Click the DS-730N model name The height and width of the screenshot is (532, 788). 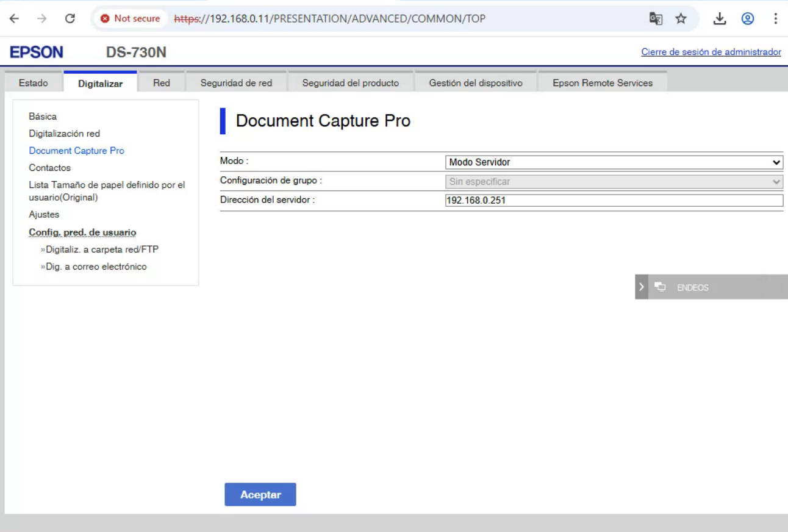coord(136,52)
